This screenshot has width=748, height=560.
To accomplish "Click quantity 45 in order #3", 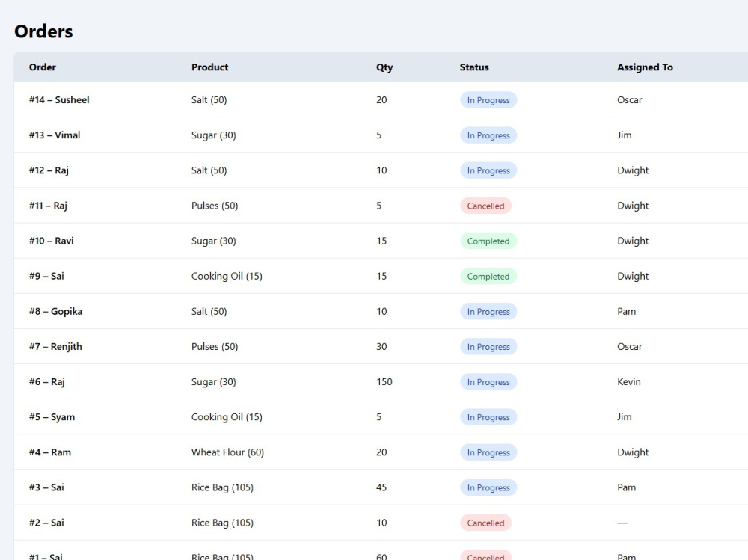I will coord(381,487).
